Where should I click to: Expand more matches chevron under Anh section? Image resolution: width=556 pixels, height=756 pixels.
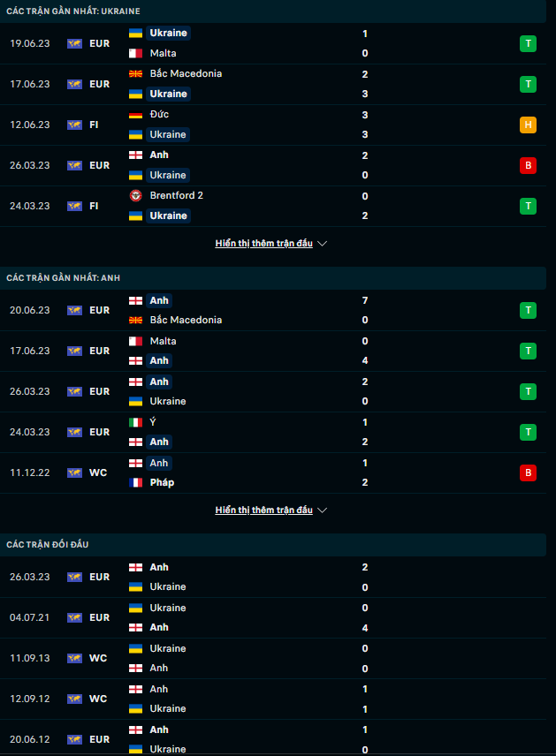[x=323, y=510]
